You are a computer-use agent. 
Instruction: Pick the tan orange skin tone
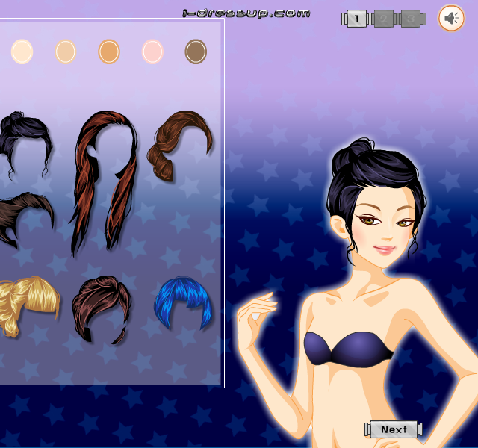(x=109, y=52)
